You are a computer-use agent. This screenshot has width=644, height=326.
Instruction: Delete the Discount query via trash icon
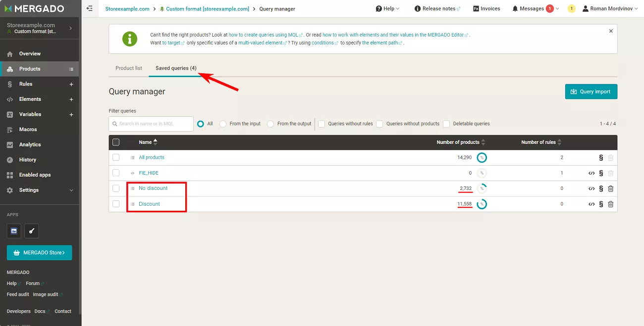tap(610, 204)
